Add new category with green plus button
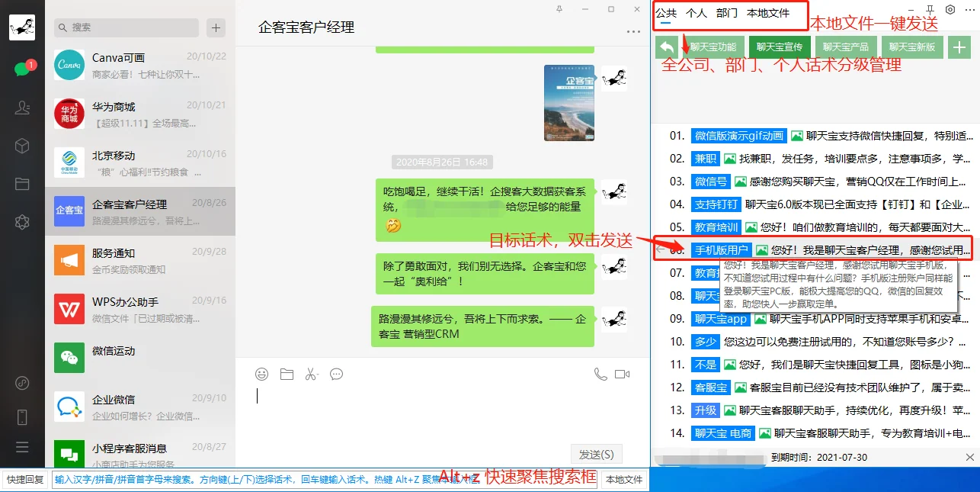This screenshot has height=492, width=980. (959, 47)
